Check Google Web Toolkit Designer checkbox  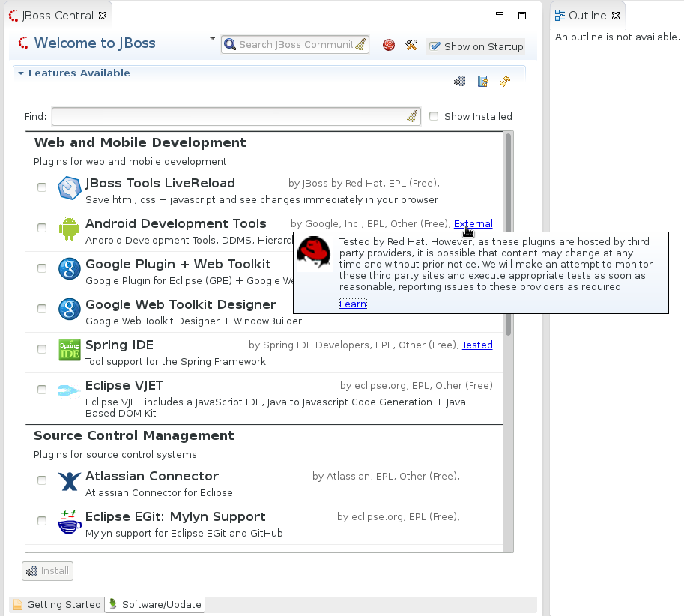[42, 309]
